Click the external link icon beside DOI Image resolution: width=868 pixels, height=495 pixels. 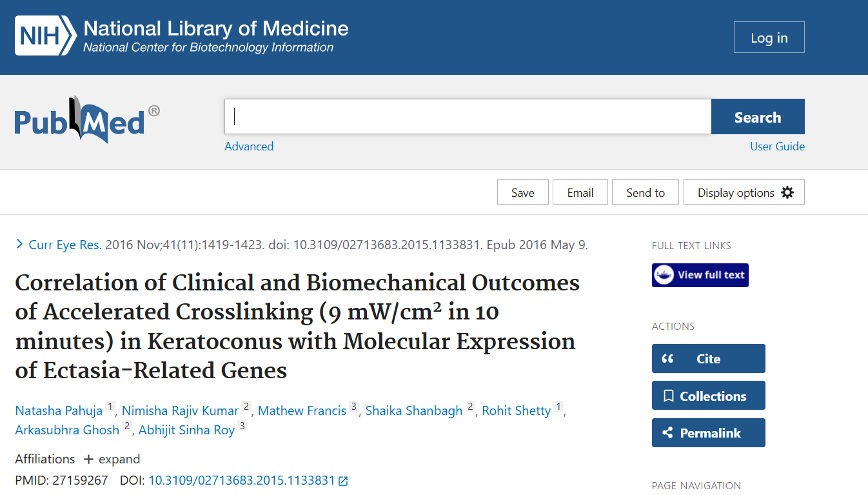point(344,481)
